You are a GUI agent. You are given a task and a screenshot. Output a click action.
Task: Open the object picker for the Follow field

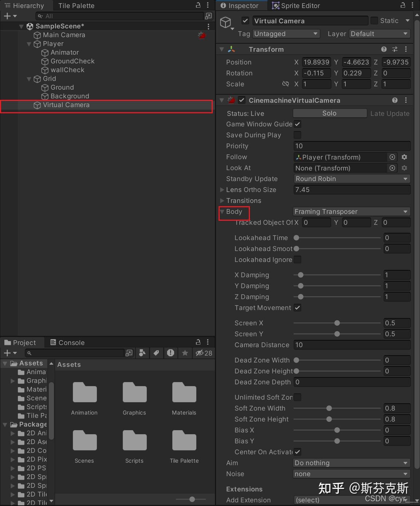click(392, 157)
